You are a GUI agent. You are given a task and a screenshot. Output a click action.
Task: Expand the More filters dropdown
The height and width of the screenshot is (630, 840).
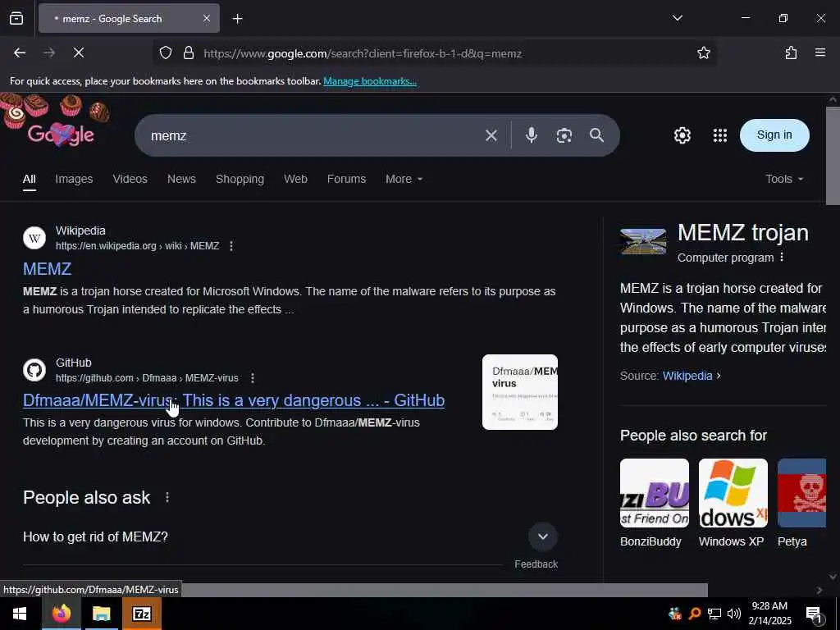[404, 179]
